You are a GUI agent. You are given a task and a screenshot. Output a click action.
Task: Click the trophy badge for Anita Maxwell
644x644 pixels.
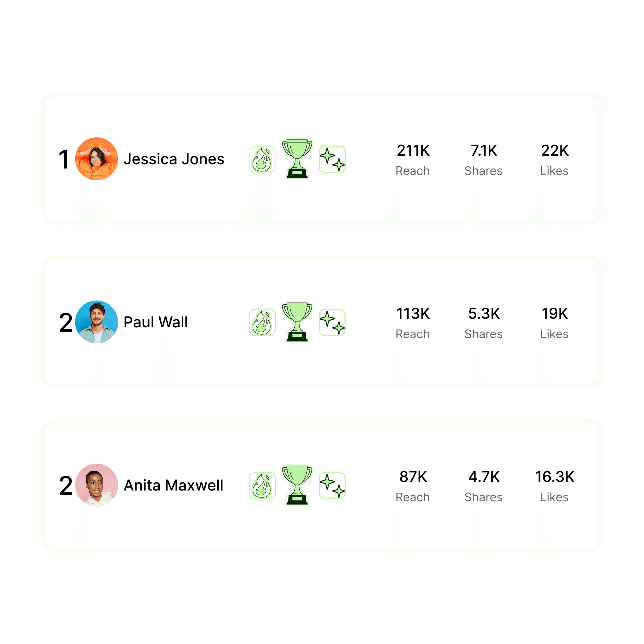297,485
